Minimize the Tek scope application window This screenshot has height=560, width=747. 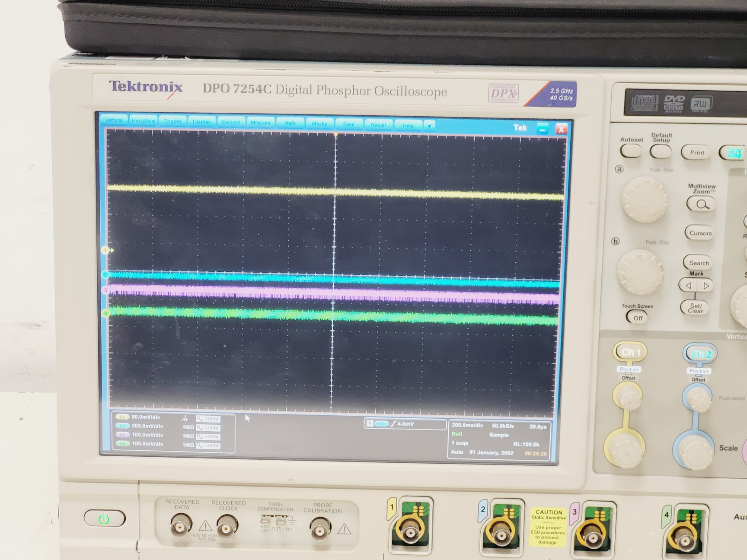click(543, 128)
